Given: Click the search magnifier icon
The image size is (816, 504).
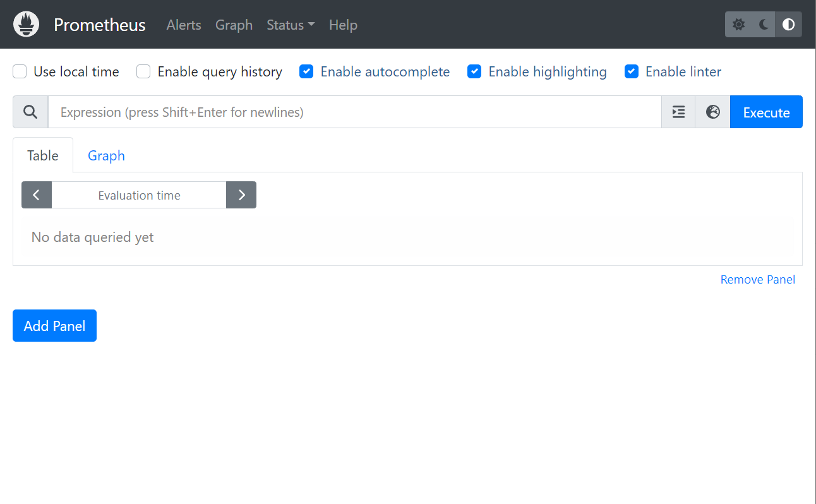Looking at the screenshot, I should tap(30, 112).
